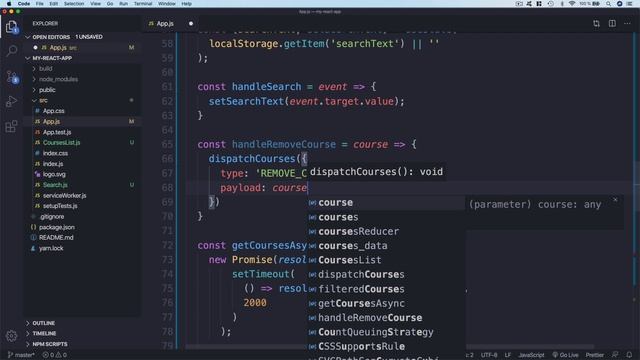
Task: Click the errors and warnings counter
Action: pyautogui.click(x=55, y=355)
